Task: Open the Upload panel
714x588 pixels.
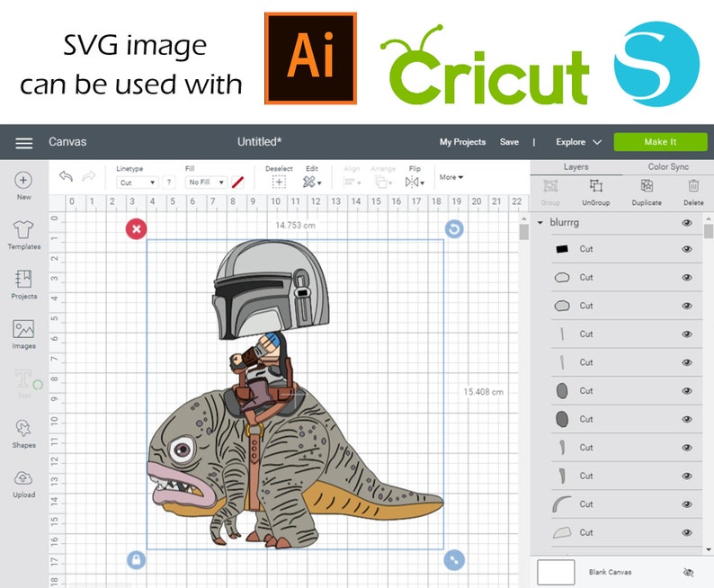Action: (x=23, y=484)
